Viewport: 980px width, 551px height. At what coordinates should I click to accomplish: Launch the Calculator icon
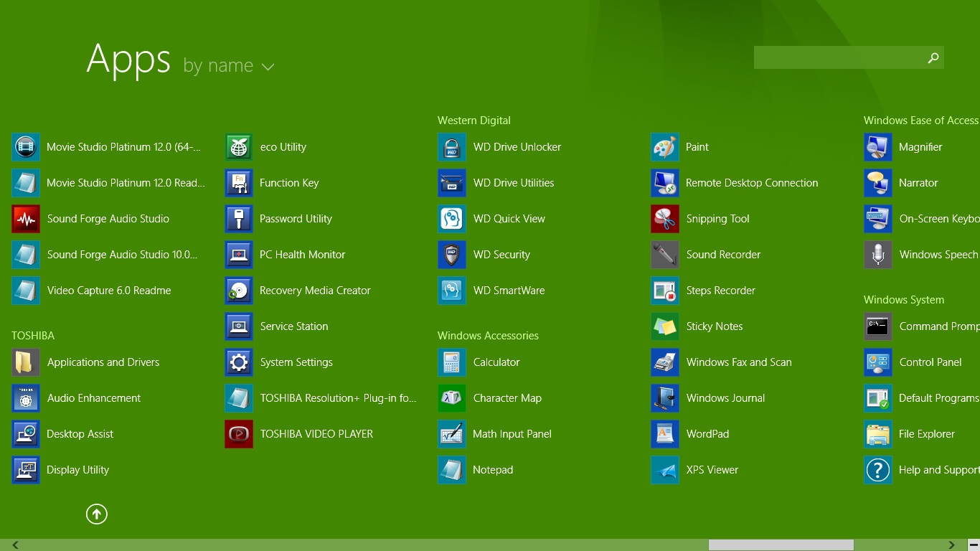point(452,362)
